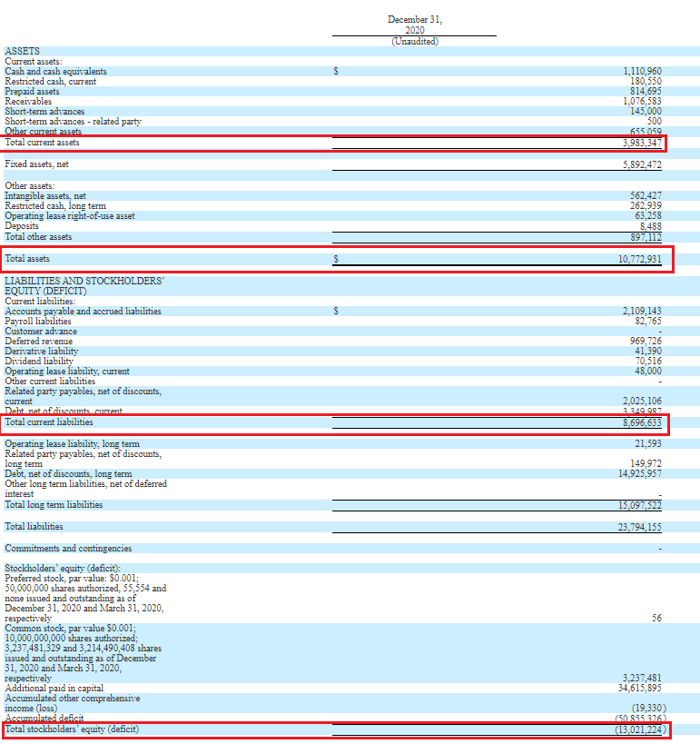Select the 'Total assets' row label
The width and height of the screenshot is (700, 744).
pos(27,259)
